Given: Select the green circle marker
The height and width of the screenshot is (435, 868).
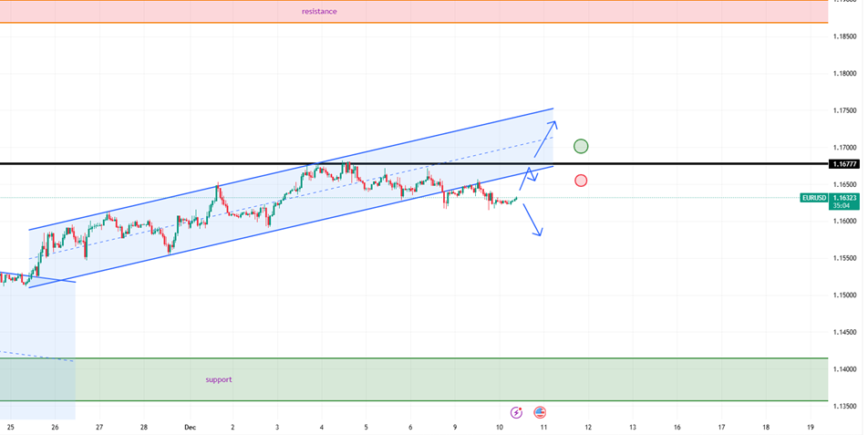Looking at the screenshot, I should 581,146.
